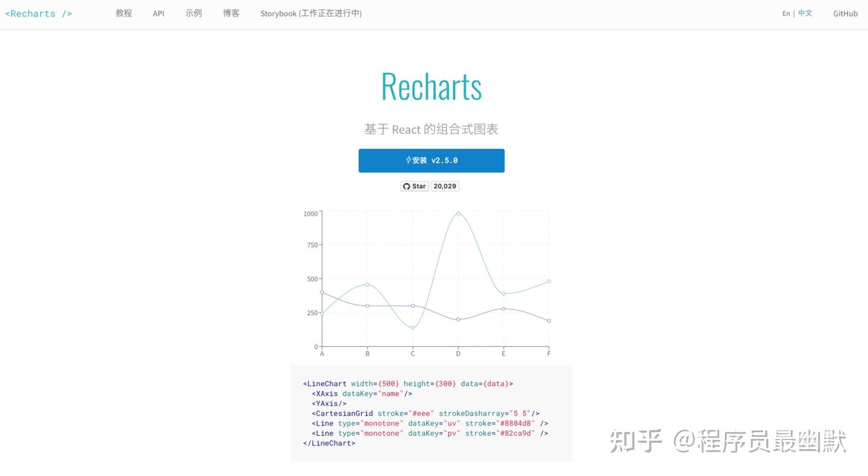
Task: Click the 安装 v2.5.0 button
Action: [432, 161]
